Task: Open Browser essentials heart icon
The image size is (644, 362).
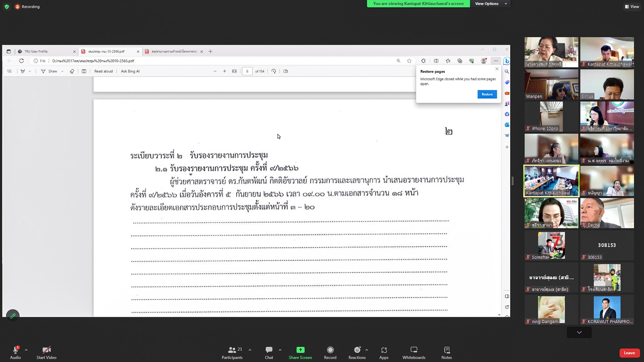Action: [x=471, y=61]
